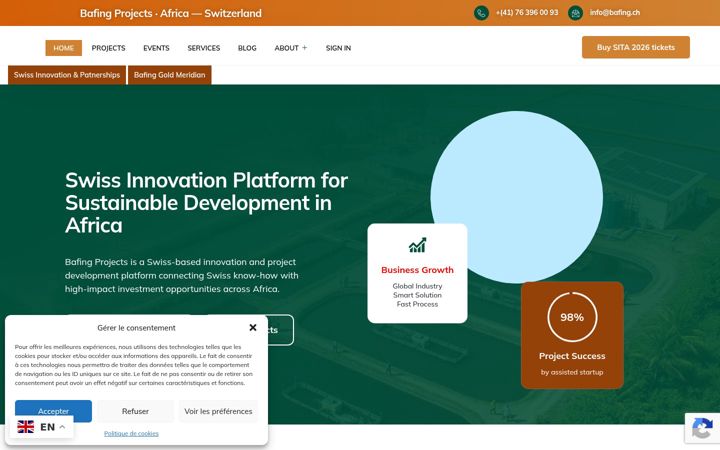Click the Bafing Projects site title
720x450 pixels.
[x=170, y=13]
